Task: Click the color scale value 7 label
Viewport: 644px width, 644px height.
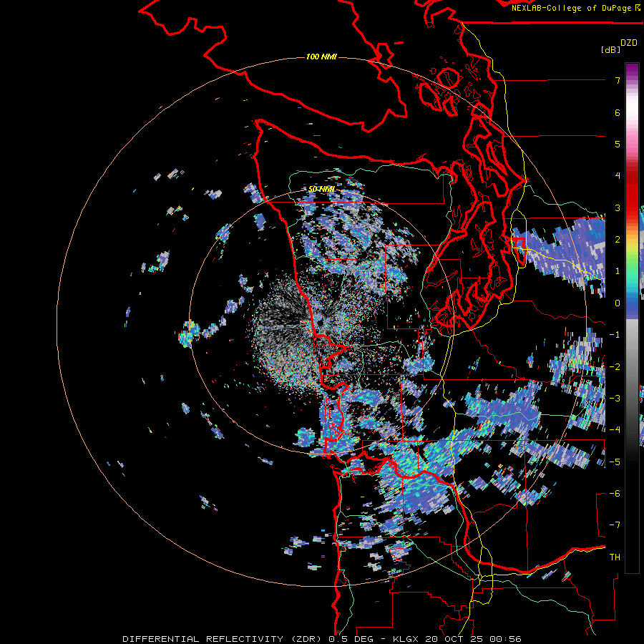Action: click(618, 80)
